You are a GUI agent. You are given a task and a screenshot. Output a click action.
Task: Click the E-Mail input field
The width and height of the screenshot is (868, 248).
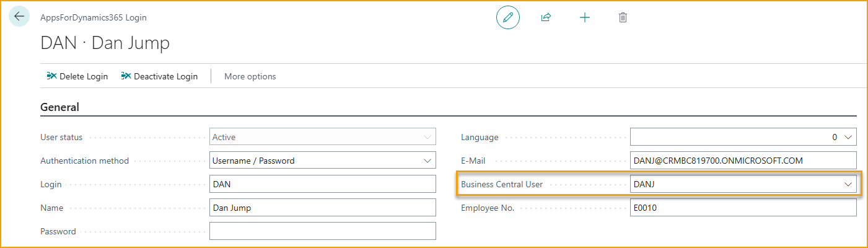[742, 161]
